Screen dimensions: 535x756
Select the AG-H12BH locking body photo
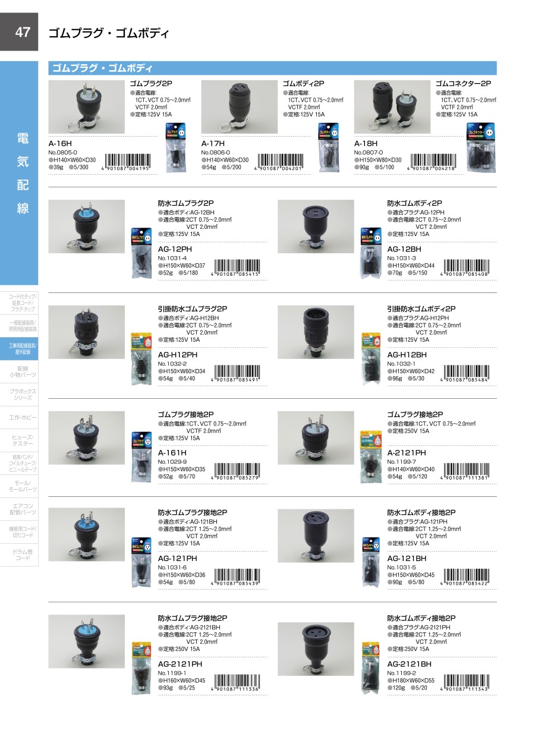tap(316, 332)
